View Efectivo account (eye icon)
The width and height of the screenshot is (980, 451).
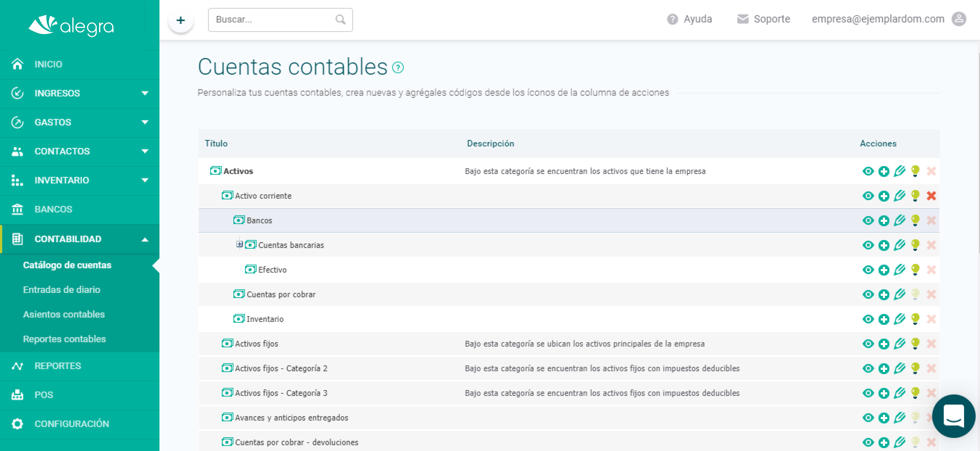pyautogui.click(x=868, y=270)
